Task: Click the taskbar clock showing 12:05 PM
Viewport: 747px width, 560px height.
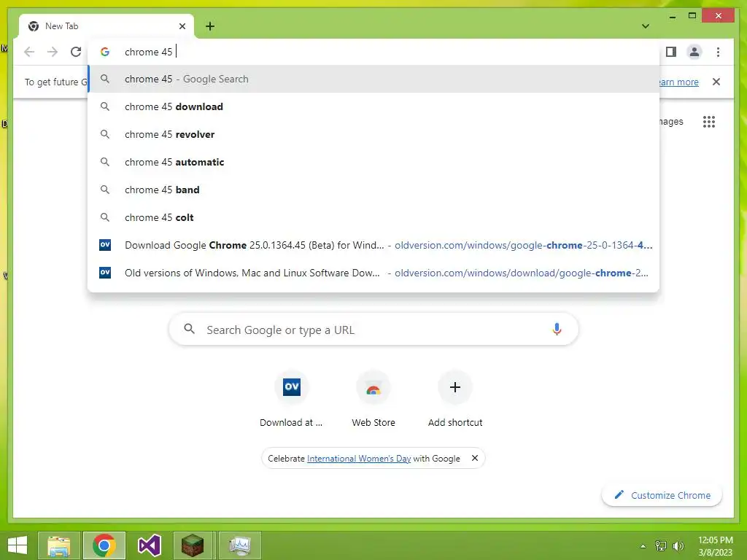Action: click(x=715, y=546)
